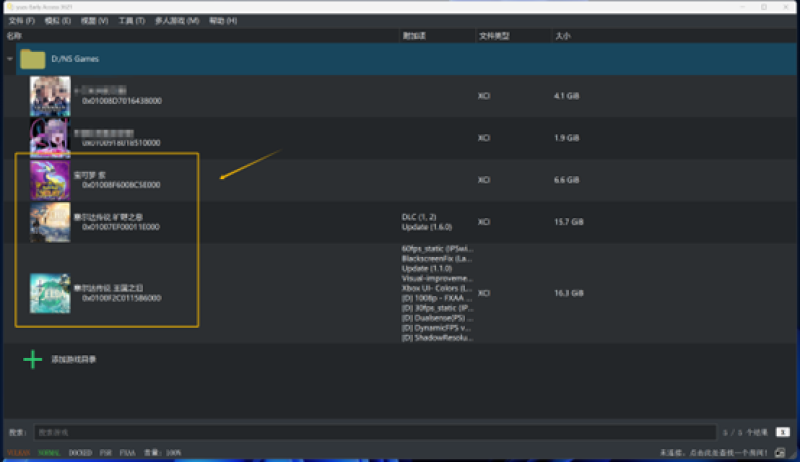Select the Zelda 王国之泪 game cover icon
Image resolution: width=800 pixels, height=462 pixels.
pyautogui.click(x=50, y=294)
